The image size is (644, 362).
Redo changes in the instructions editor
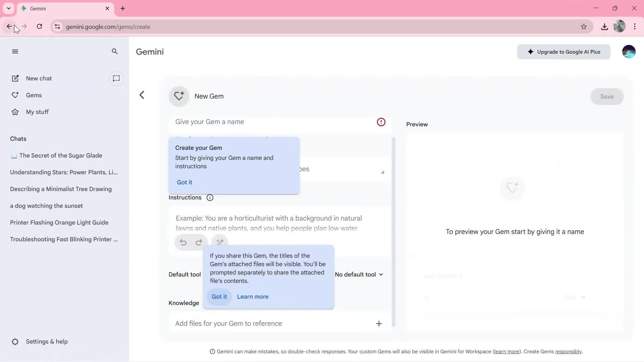coord(199,242)
